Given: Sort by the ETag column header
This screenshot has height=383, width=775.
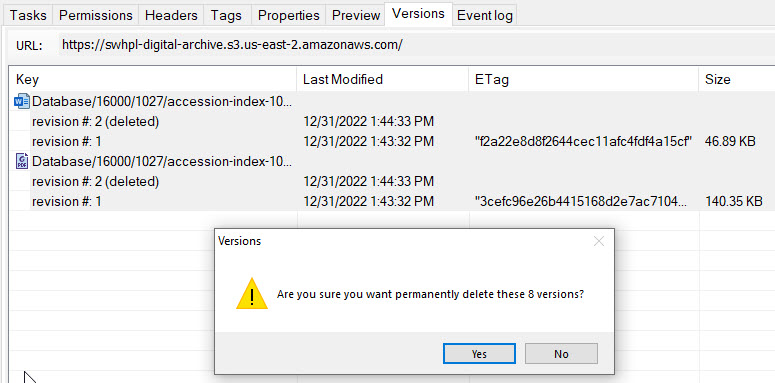Looking at the screenshot, I should [583, 79].
